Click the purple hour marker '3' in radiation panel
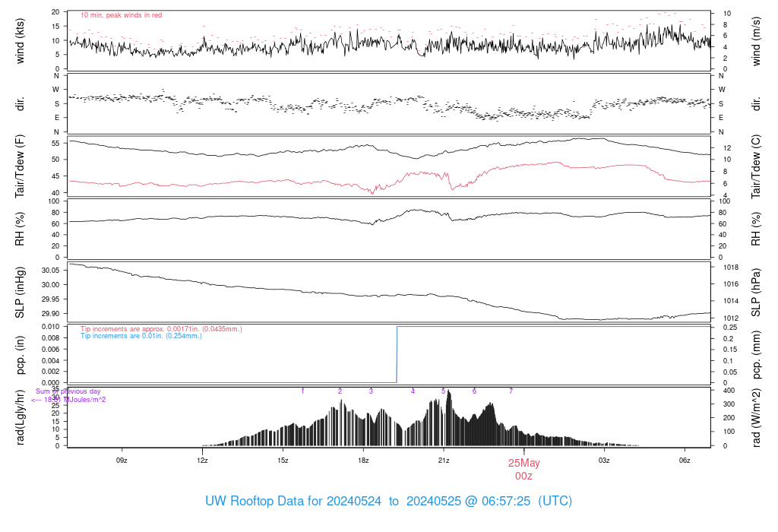The image size is (778, 532). click(x=371, y=391)
